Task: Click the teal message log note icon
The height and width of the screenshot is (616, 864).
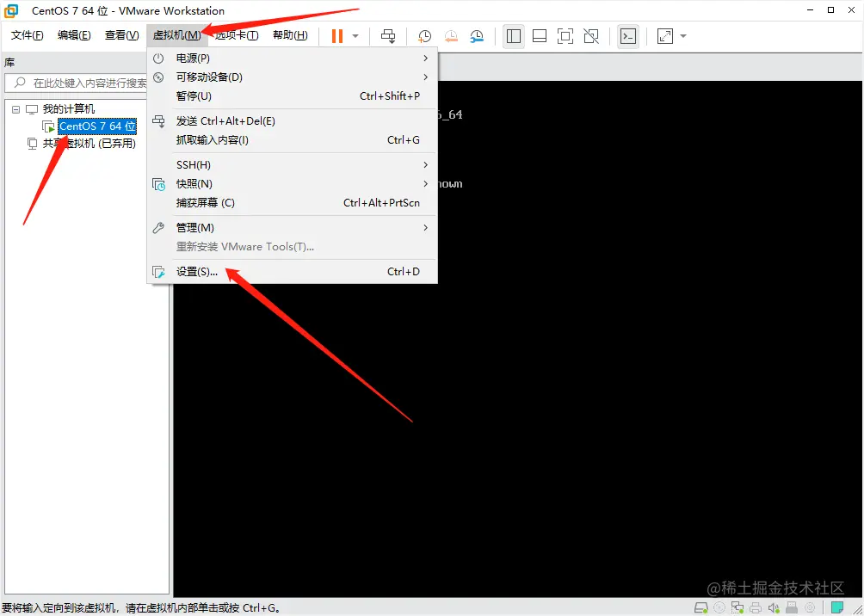Action: coord(838,607)
